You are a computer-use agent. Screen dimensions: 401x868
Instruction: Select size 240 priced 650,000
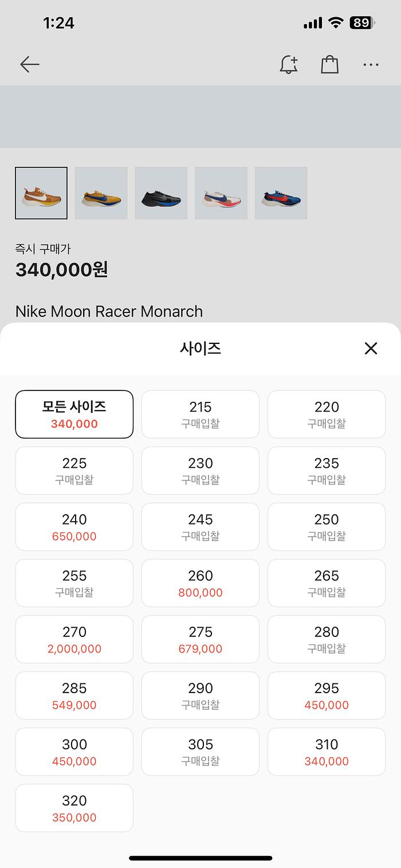coord(74,527)
